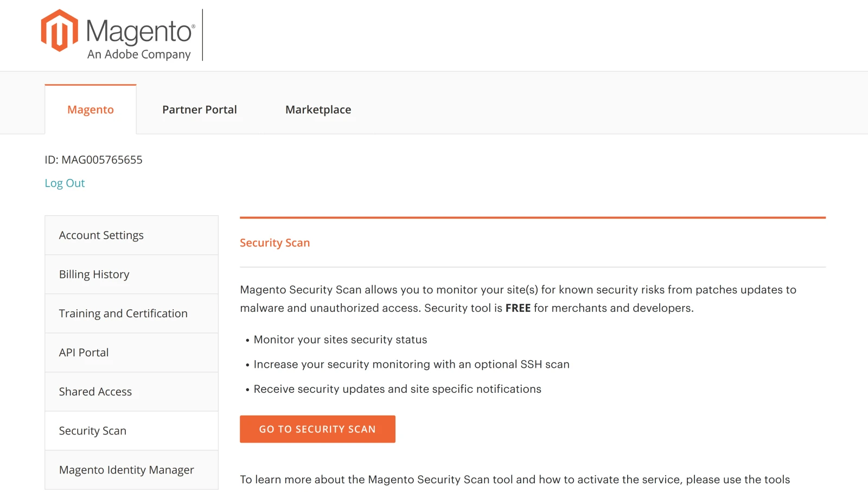868x492 pixels.
Task: Click the Magento wordmark in the header
Action: coord(139,31)
